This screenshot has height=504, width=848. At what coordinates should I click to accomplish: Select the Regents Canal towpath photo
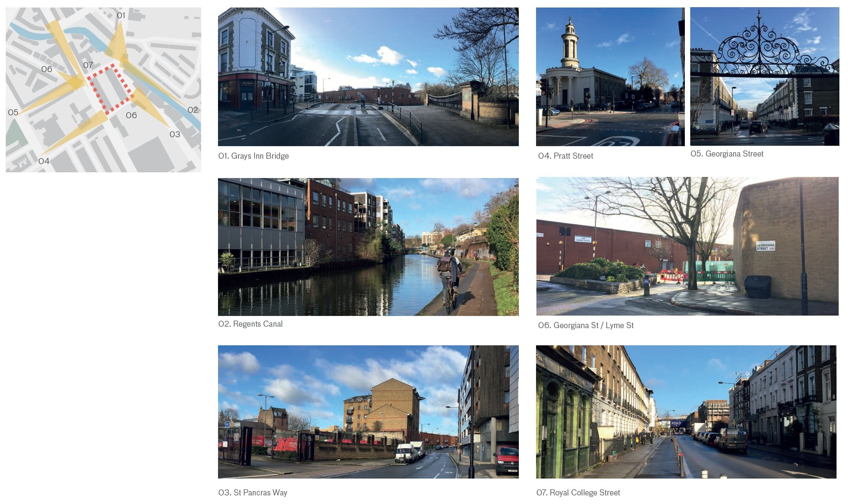pyautogui.click(x=368, y=247)
